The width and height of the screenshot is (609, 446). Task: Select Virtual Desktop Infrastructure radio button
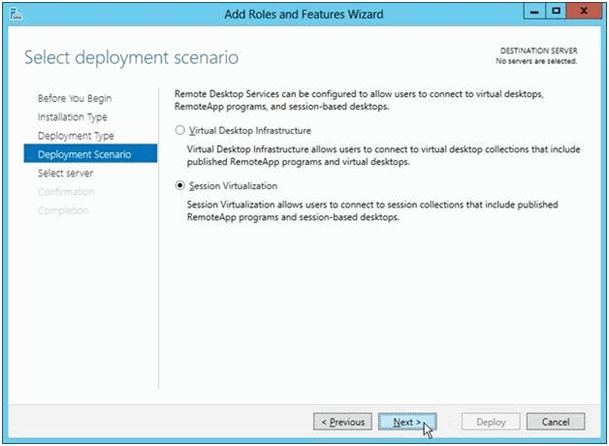tap(180, 130)
